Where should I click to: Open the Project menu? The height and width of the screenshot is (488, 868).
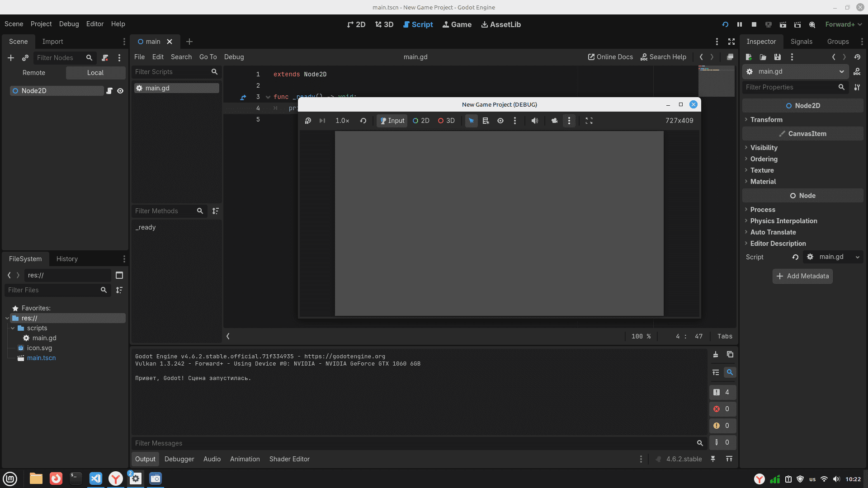click(41, 24)
